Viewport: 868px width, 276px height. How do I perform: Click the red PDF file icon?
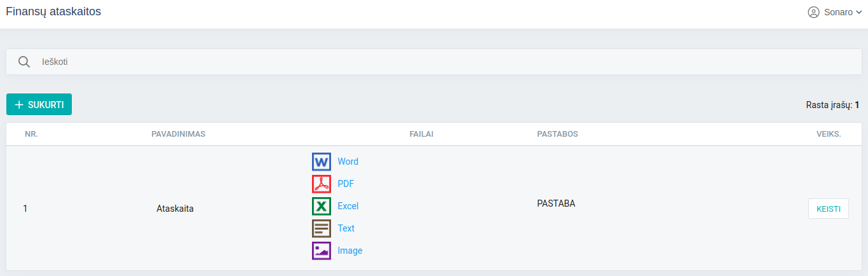[322, 184]
